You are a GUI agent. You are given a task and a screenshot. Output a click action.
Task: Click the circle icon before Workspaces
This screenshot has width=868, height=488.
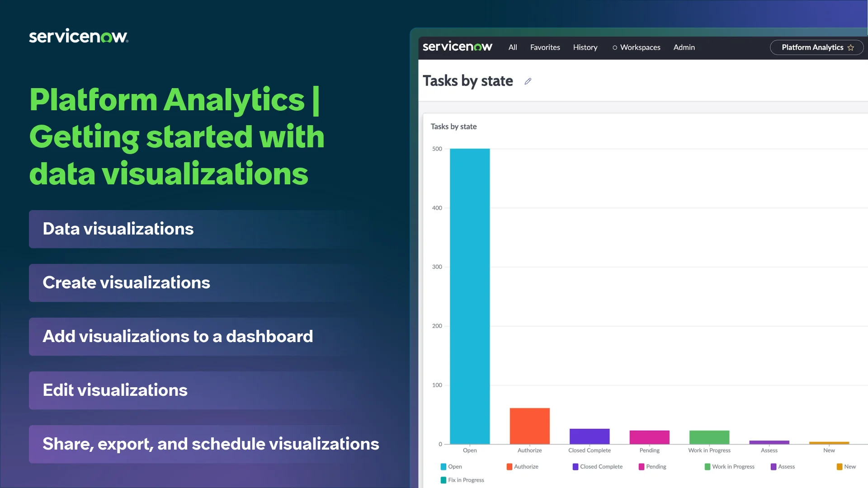click(x=614, y=47)
